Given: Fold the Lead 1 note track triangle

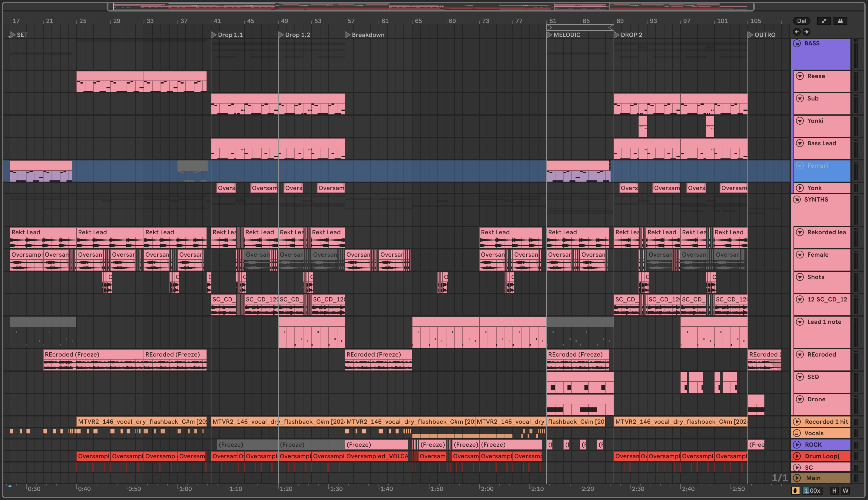Looking at the screenshot, I should coord(800,322).
